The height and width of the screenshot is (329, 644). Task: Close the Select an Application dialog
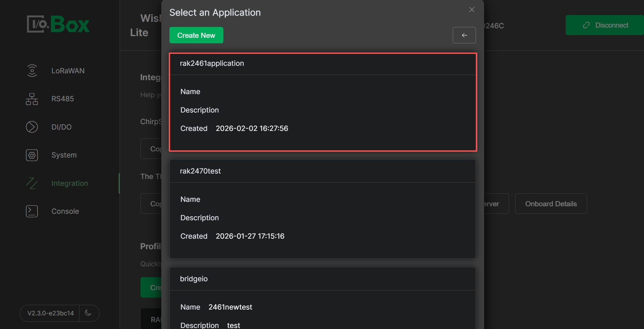[x=471, y=10]
